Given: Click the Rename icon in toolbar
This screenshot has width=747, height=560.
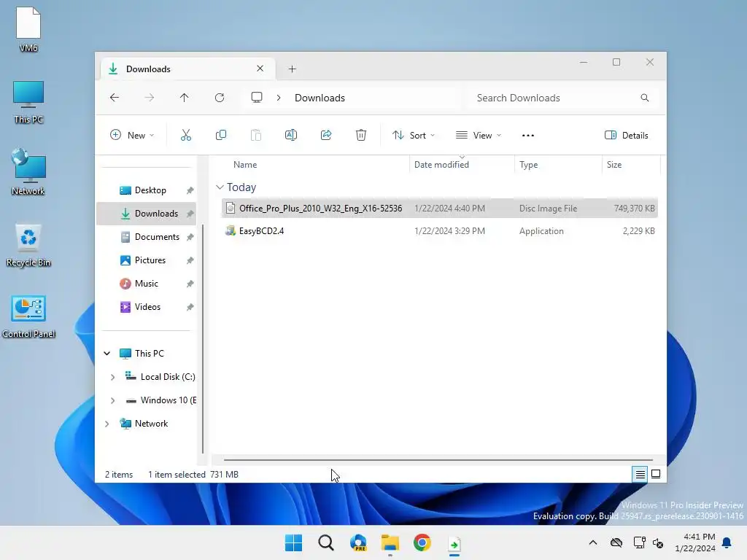Looking at the screenshot, I should tap(290, 135).
